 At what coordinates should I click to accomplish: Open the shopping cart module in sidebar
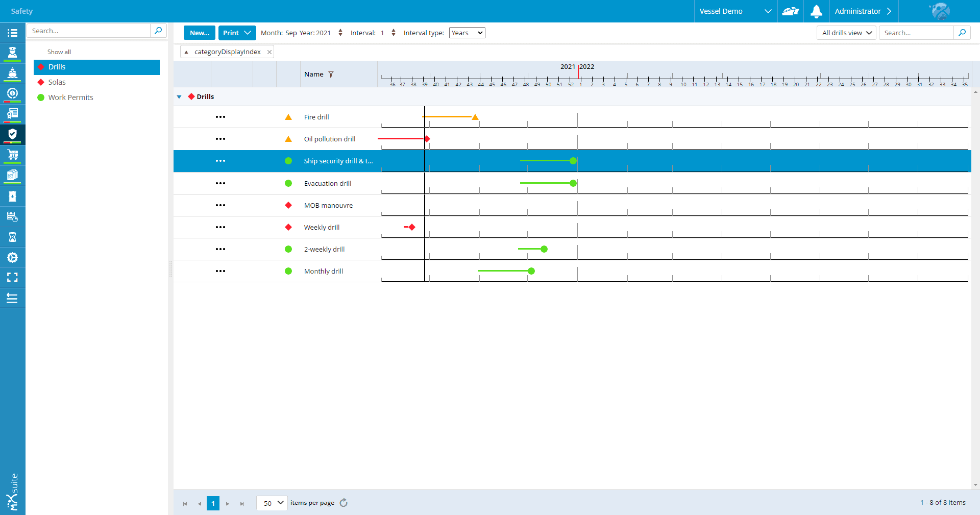coord(12,155)
